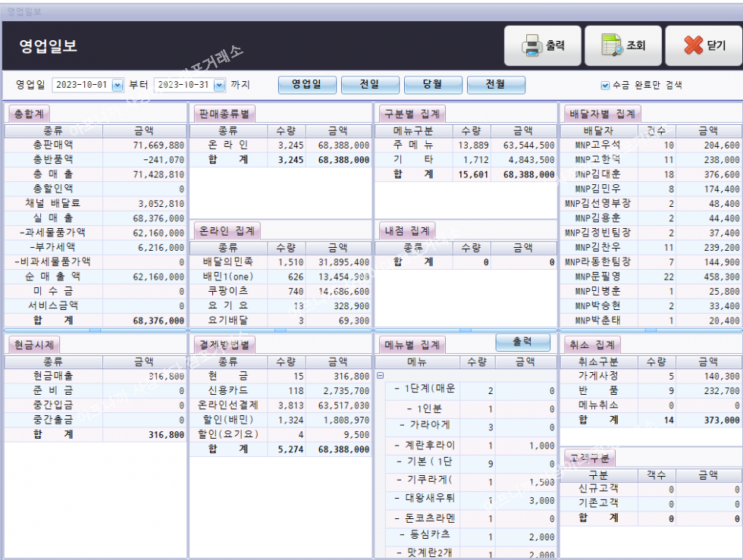The width and height of the screenshot is (743, 560).
Task: Select the 전월 period button
Action: [x=496, y=85]
